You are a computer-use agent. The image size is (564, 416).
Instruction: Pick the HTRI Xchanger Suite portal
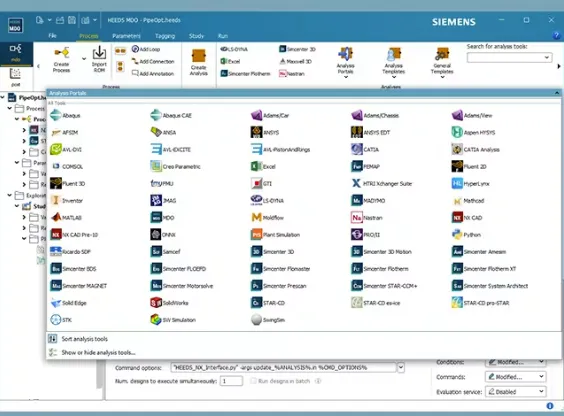(382, 183)
